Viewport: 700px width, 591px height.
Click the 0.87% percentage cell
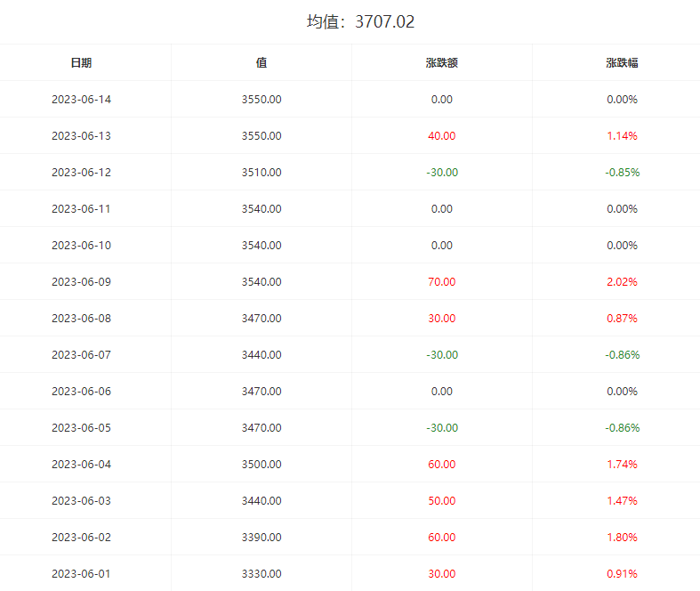point(622,319)
